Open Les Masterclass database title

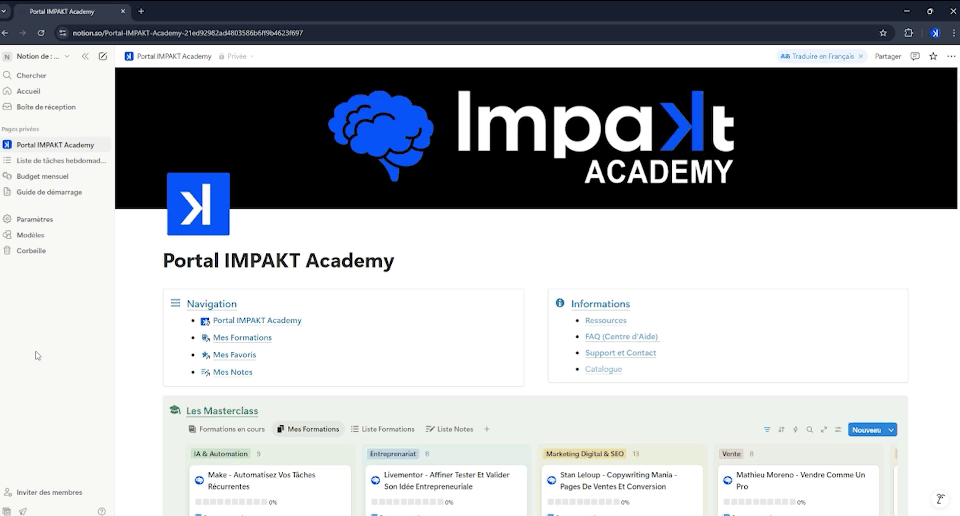coord(222,411)
